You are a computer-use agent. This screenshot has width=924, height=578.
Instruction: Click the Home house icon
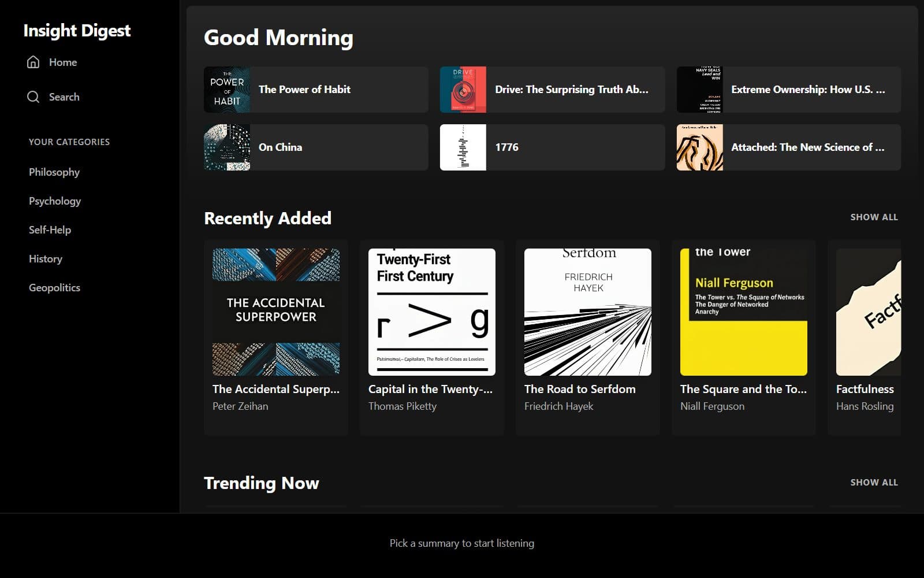33,62
